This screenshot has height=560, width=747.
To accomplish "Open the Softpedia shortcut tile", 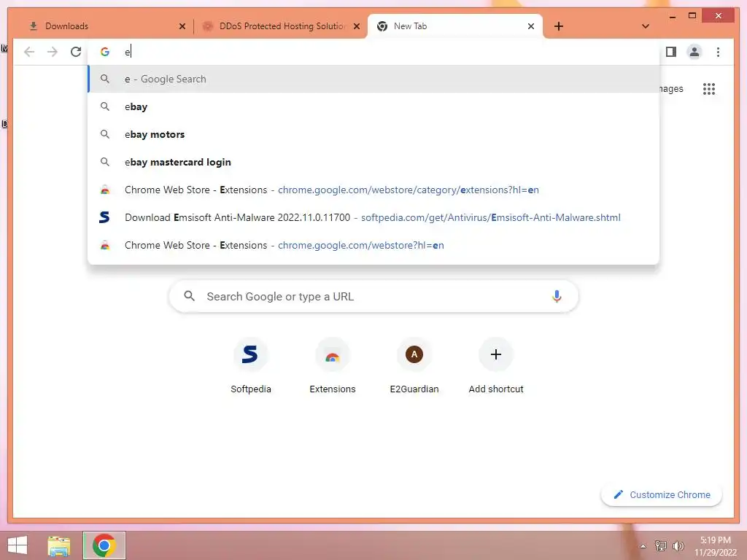I will [251, 366].
